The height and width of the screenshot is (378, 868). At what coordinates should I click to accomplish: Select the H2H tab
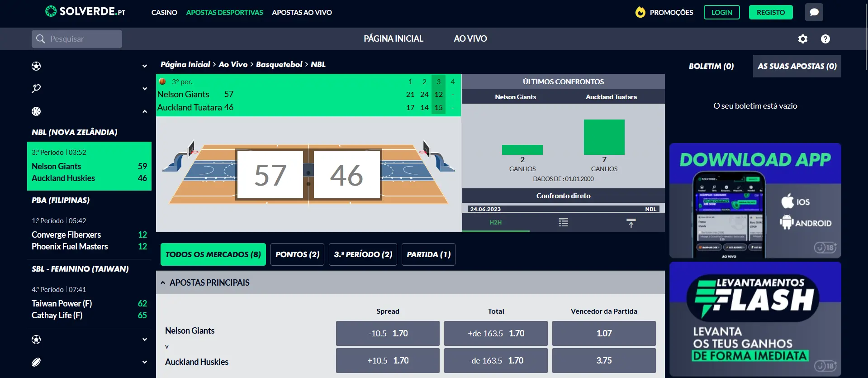[x=496, y=222]
